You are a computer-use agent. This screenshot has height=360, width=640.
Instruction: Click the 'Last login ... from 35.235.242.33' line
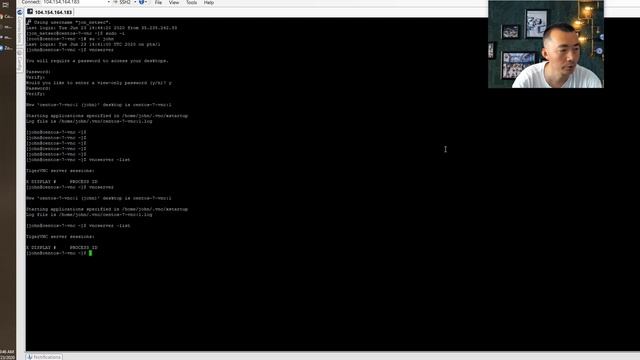tap(102, 28)
